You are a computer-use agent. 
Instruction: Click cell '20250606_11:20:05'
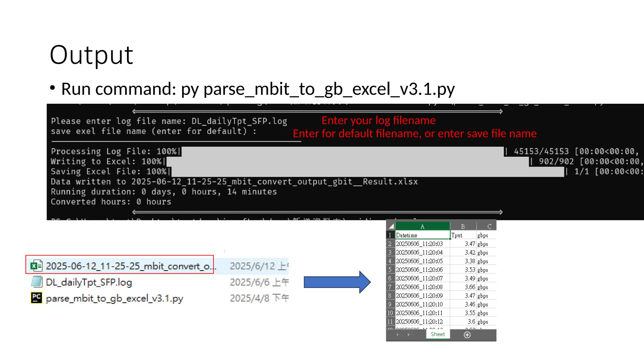[422, 261]
